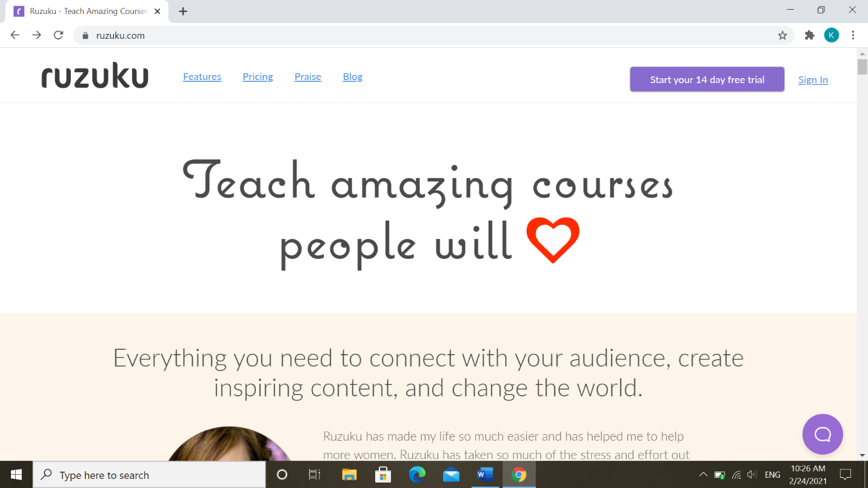Bookmark this page with star icon
Screen dimensions: 868x488
(783, 35)
